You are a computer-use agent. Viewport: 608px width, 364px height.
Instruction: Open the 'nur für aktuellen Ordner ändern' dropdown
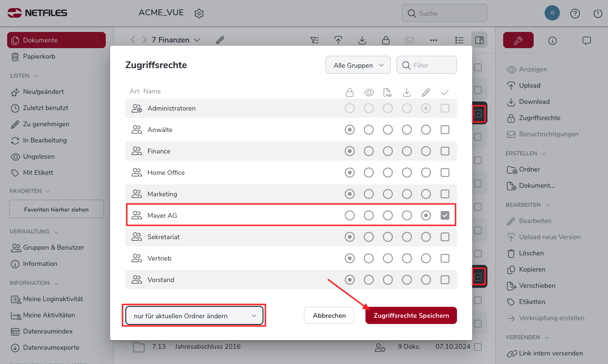click(194, 315)
